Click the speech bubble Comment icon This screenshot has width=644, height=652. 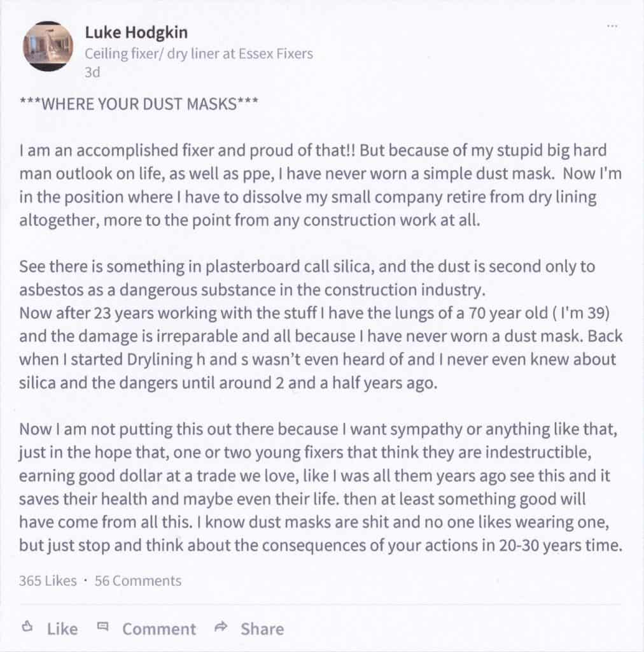(102, 627)
